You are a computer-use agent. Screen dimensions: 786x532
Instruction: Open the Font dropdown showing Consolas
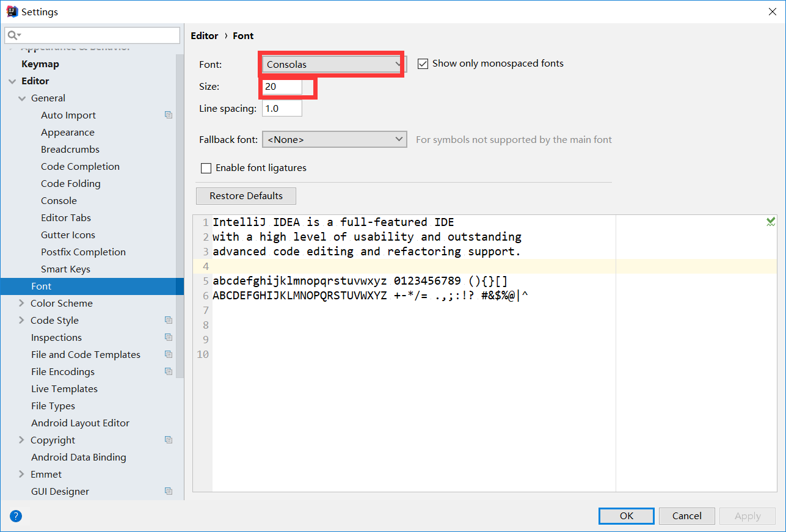coord(334,64)
